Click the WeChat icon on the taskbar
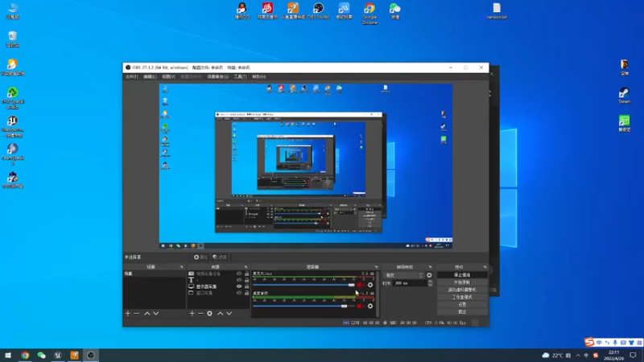The image size is (644, 362). (x=42, y=355)
